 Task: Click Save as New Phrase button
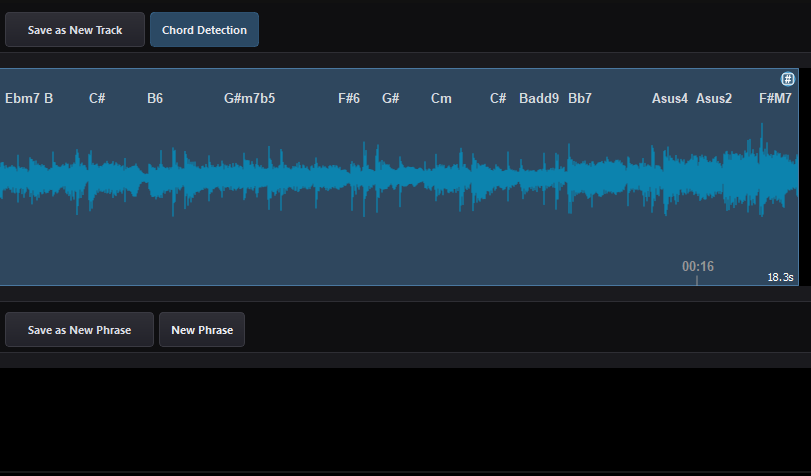point(79,330)
